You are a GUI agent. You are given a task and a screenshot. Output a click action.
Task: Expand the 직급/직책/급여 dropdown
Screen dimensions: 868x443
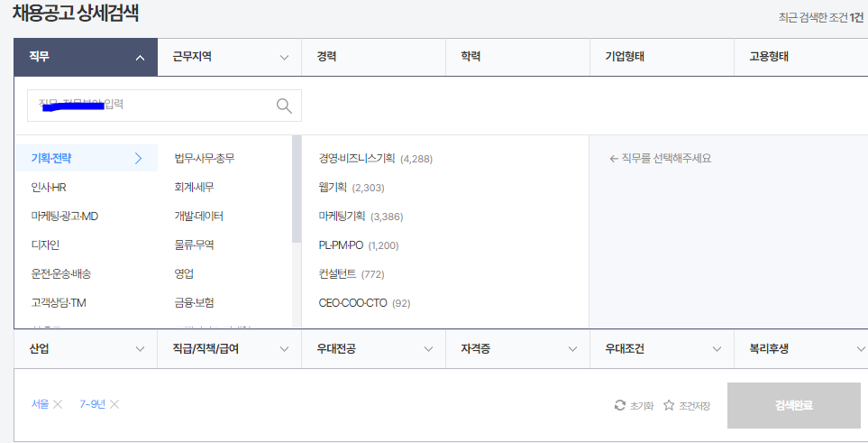[x=229, y=349]
